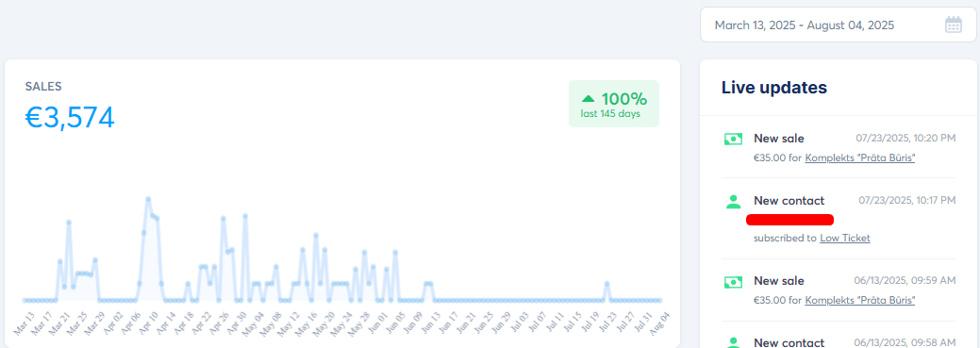Click the New sale title dated 07/23/2025

(x=779, y=138)
